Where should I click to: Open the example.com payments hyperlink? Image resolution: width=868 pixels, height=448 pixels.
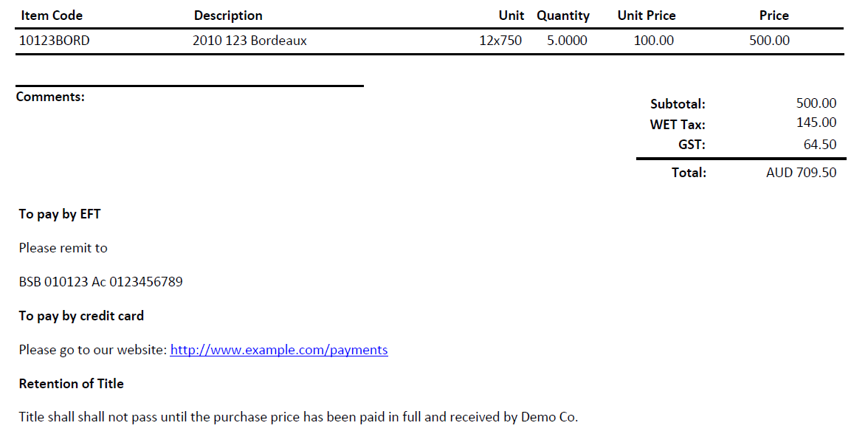(279, 350)
